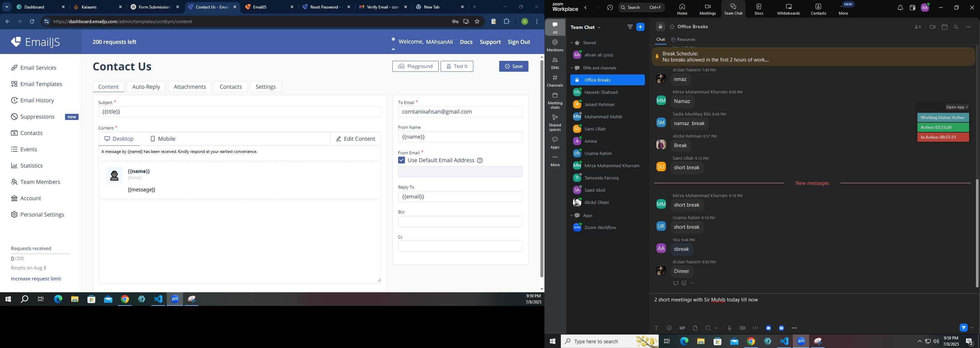Click Subject input field

click(x=239, y=112)
